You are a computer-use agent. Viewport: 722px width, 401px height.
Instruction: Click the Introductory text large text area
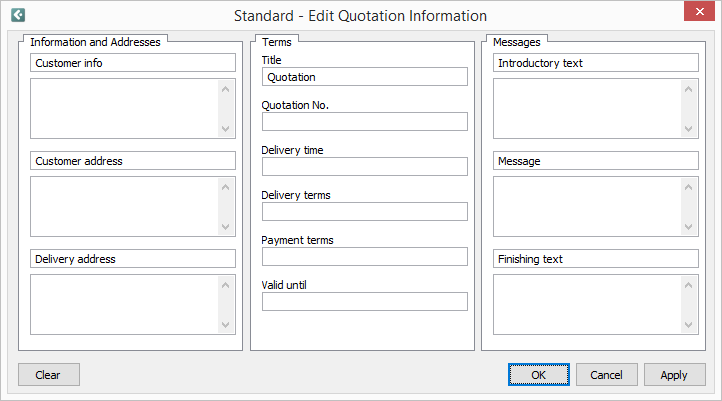click(587, 108)
